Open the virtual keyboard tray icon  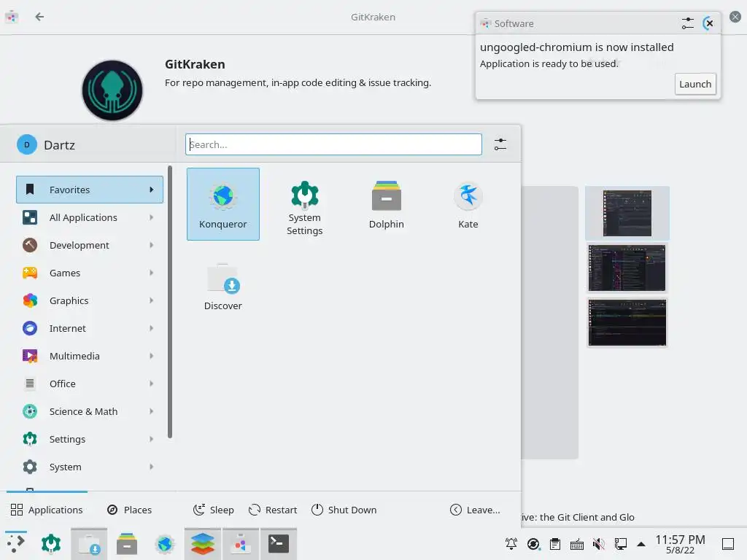point(577,543)
